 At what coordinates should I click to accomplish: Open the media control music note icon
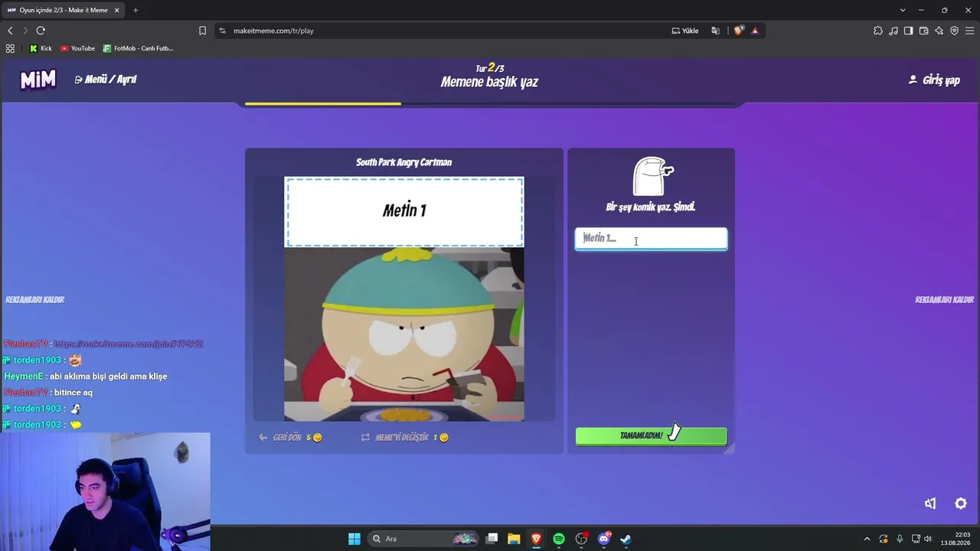tap(893, 31)
